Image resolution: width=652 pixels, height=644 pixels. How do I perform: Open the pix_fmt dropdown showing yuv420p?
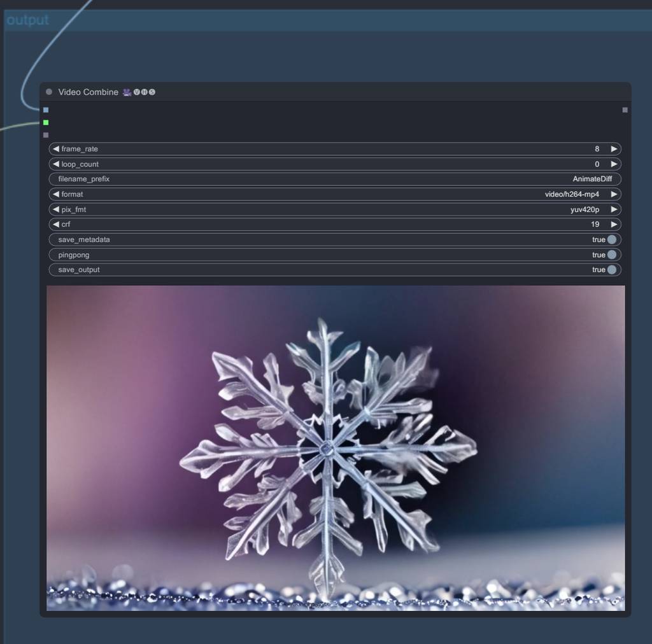click(x=335, y=209)
